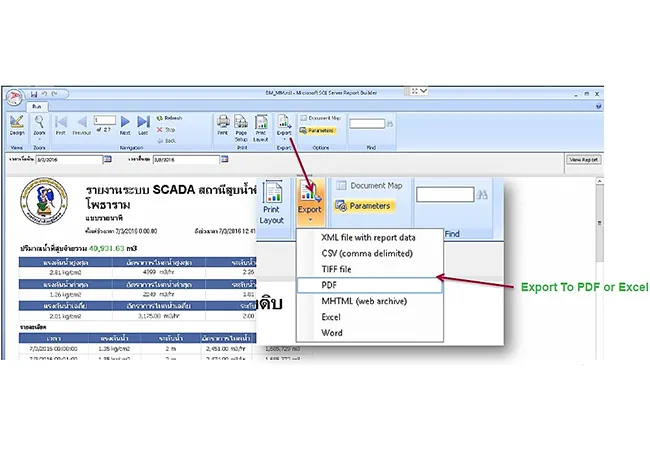Click the View Report button
Screen dimensions: 650x450
point(584,160)
